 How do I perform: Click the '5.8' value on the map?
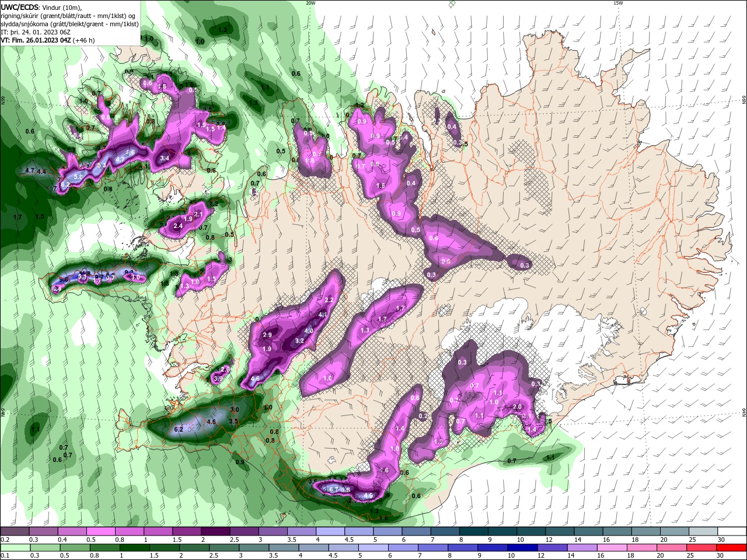78,176
